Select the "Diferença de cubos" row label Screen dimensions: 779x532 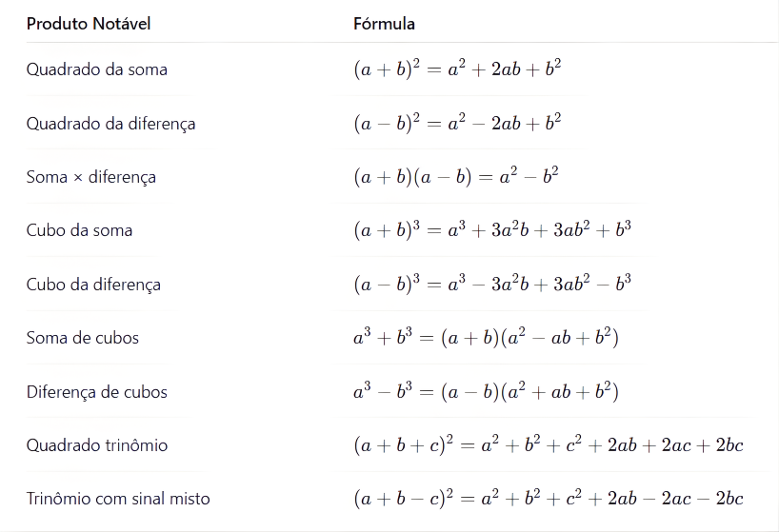click(x=96, y=391)
